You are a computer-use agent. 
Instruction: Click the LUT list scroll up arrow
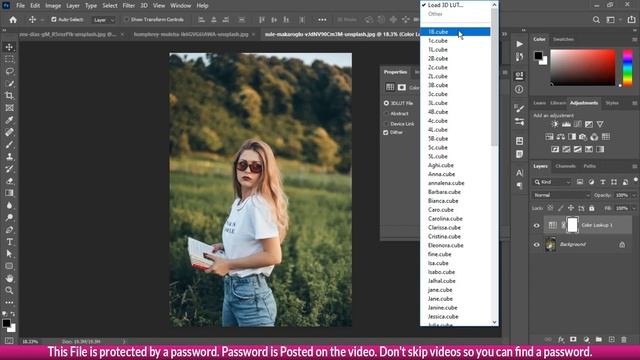point(494,5)
